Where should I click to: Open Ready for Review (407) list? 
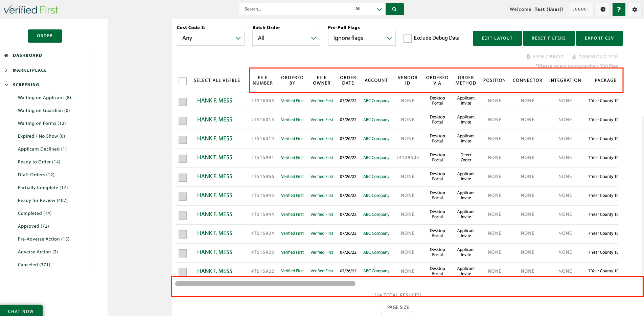[x=43, y=201]
